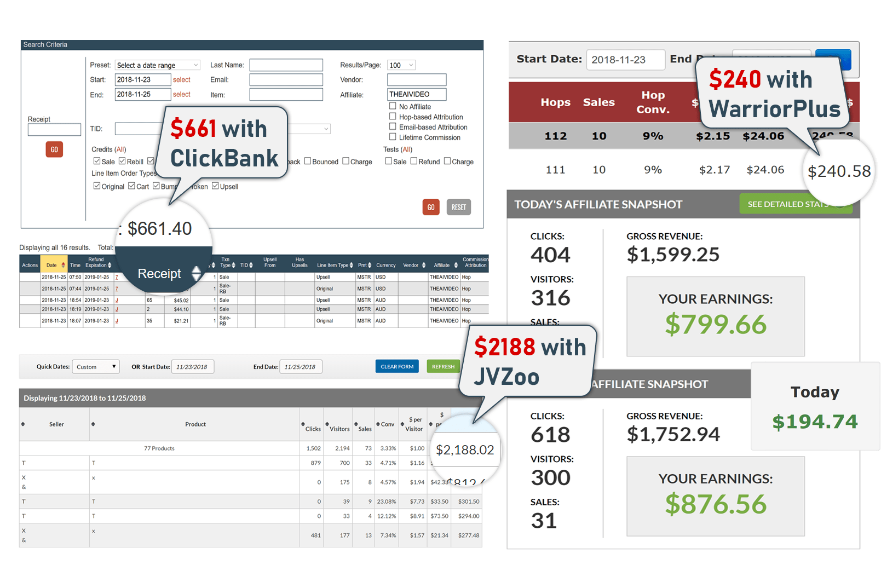Click JVZoo Start Date field 11/23/2018
The image size is (881, 588).
coord(193,367)
